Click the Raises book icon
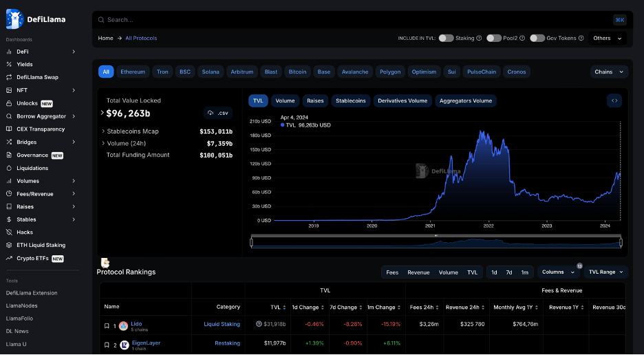 (x=9, y=206)
